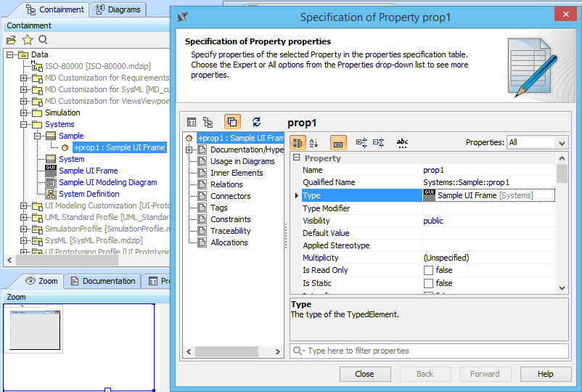The image size is (582, 392).
Task: Click the Containment tree horizontal scrollbar thumb
Action: (x=67, y=260)
